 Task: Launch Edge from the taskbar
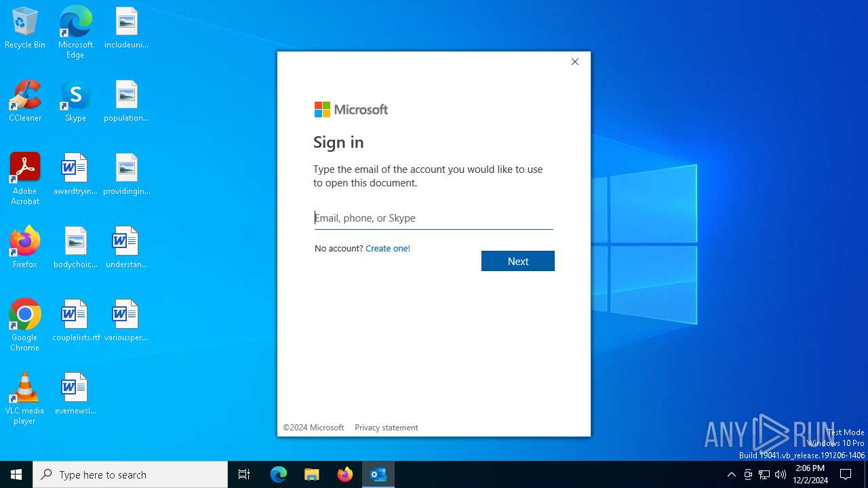279,474
